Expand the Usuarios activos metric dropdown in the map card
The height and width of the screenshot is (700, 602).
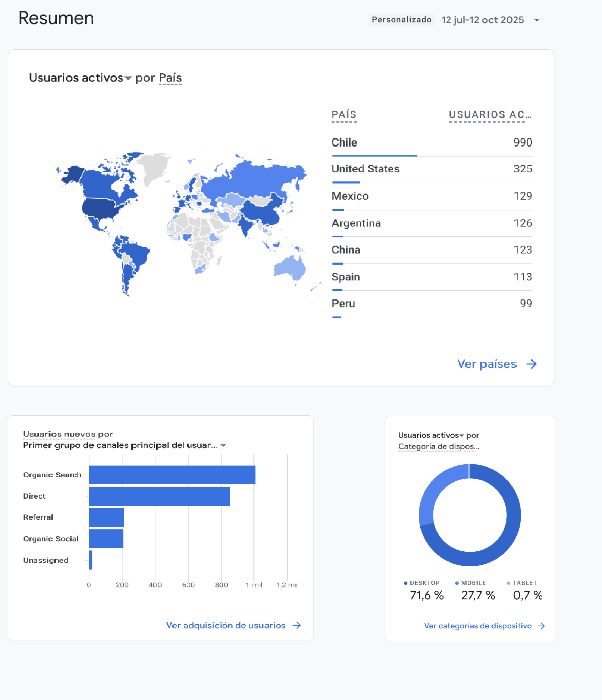(128, 78)
